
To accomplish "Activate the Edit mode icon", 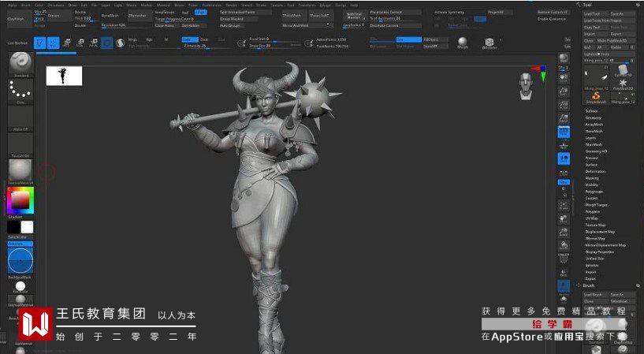I will point(40,43).
